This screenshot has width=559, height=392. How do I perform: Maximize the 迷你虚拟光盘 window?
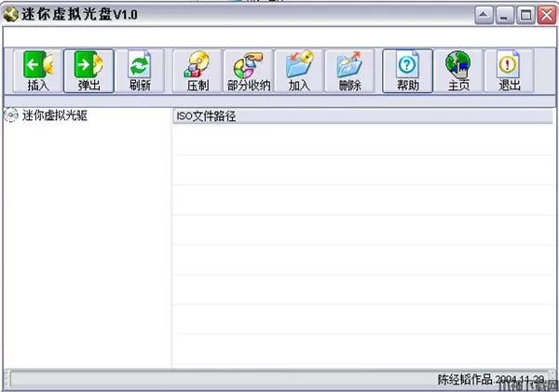click(525, 15)
